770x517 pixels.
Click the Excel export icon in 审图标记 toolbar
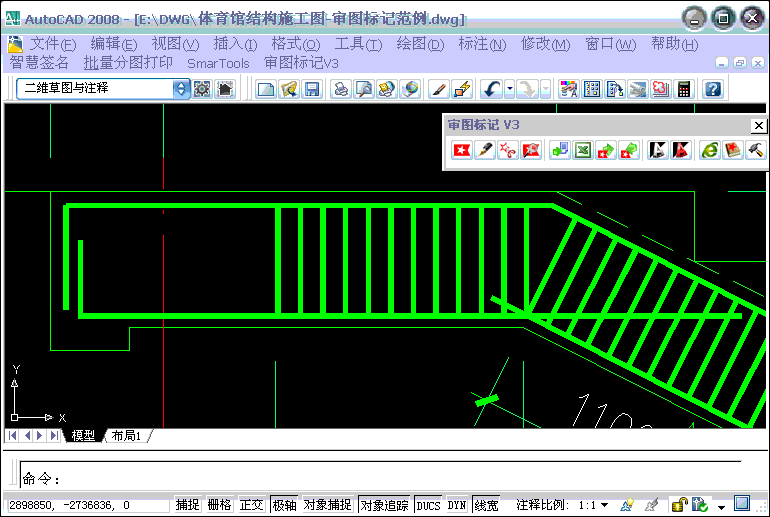[582, 150]
